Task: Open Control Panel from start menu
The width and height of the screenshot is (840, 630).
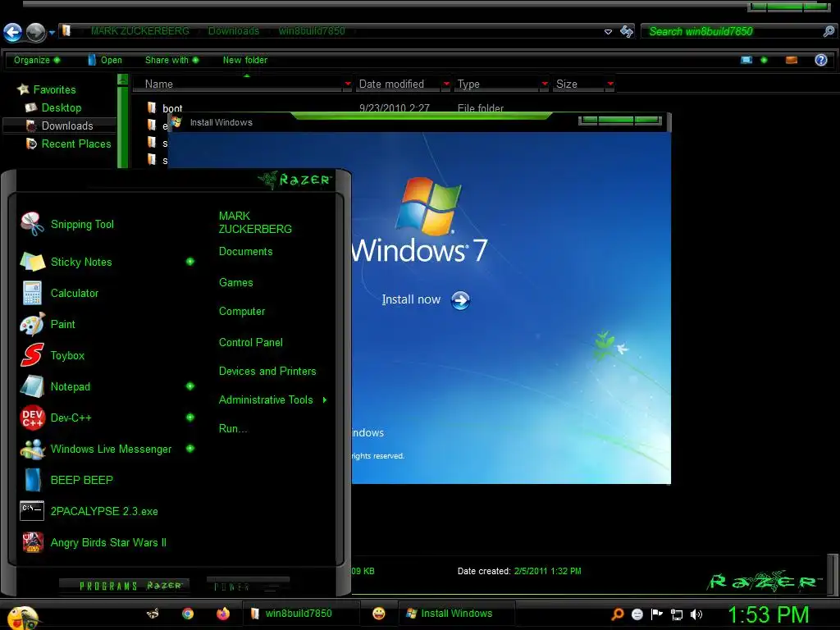Action: pos(251,342)
